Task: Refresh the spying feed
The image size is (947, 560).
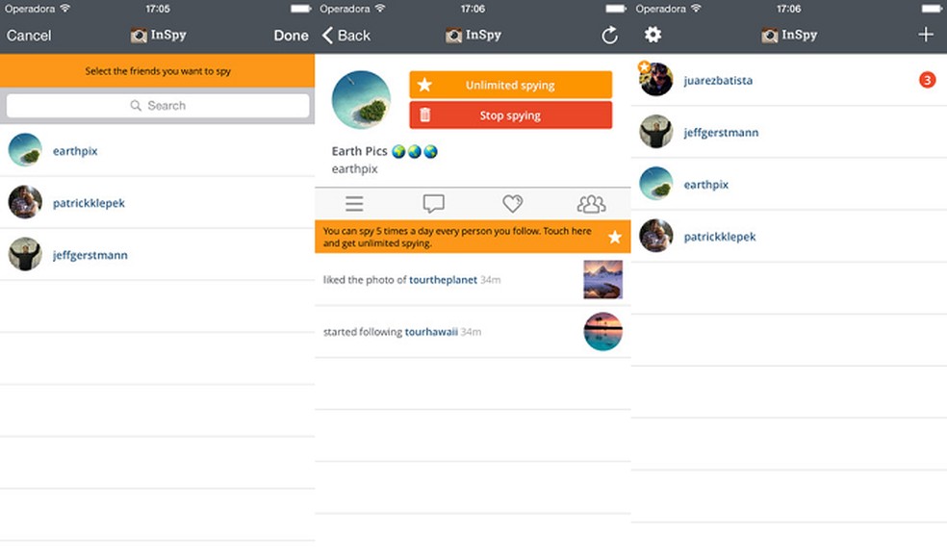Action: [x=609, y=35]
